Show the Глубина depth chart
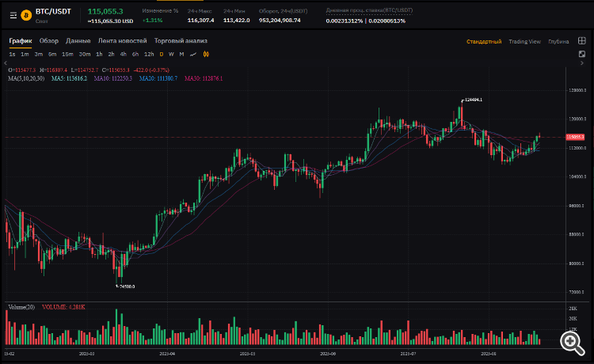 (558, 41)
